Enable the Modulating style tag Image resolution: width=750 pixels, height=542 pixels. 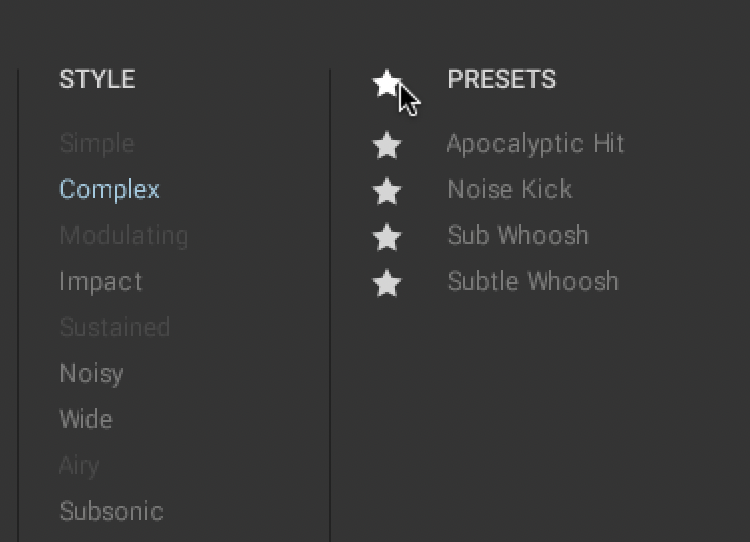[123, 236]
